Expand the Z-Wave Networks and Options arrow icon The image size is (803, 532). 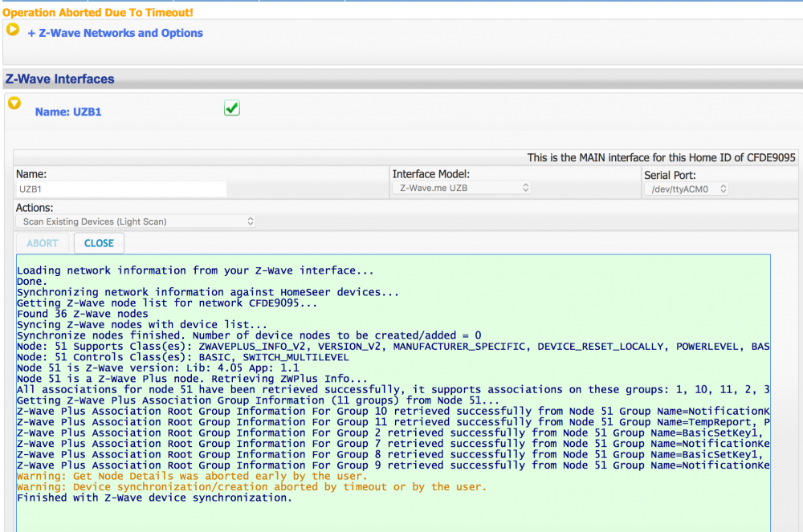13,30
